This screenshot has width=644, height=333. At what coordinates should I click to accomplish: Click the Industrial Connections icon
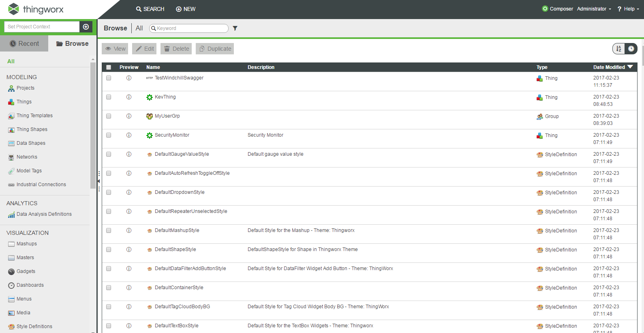(11, 185)
